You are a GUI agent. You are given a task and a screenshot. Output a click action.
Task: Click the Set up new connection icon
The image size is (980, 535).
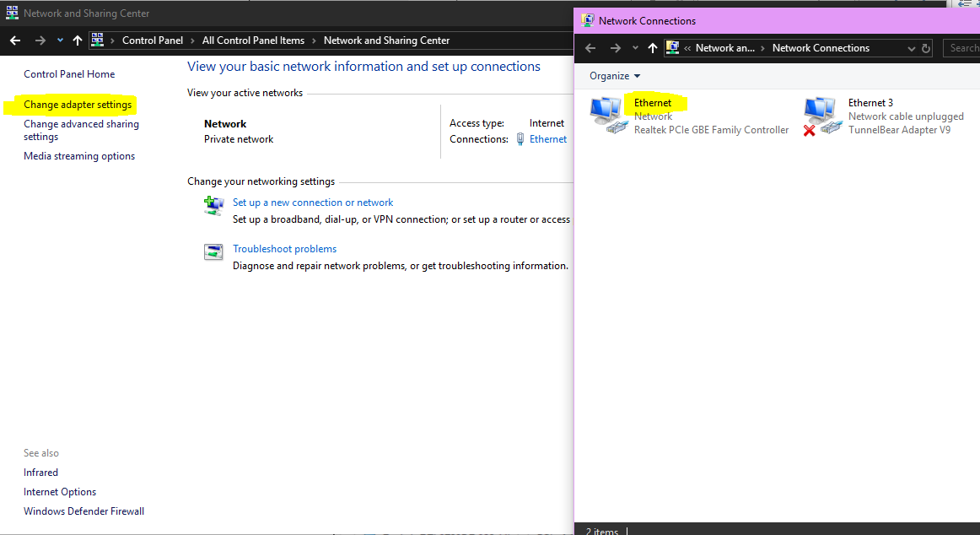213,204
